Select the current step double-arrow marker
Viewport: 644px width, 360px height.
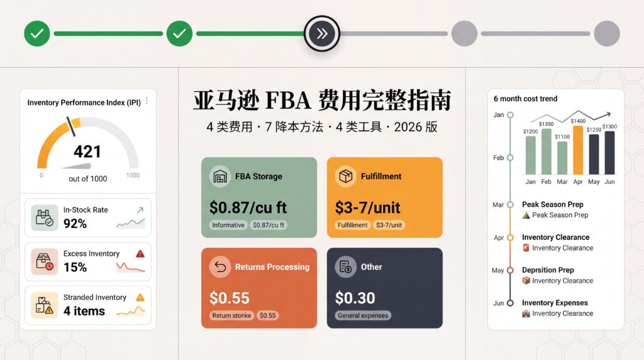pyautogui.click(x=322, y=34)
